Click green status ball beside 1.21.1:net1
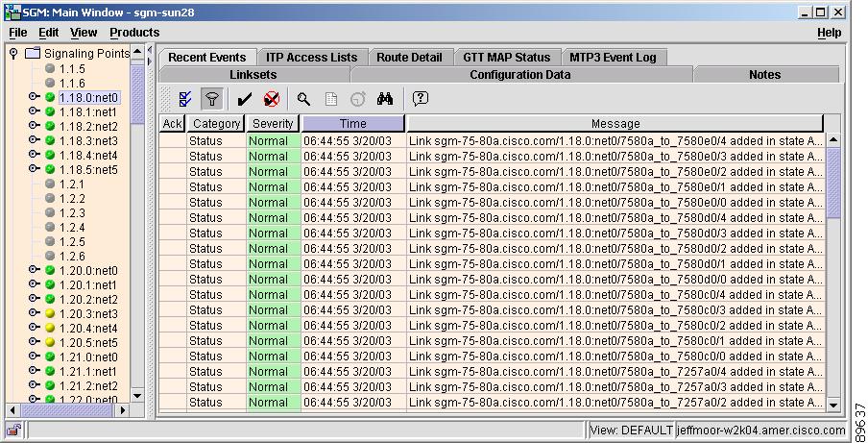The height and width of the screenshot is (443, 868). (50, 371)
